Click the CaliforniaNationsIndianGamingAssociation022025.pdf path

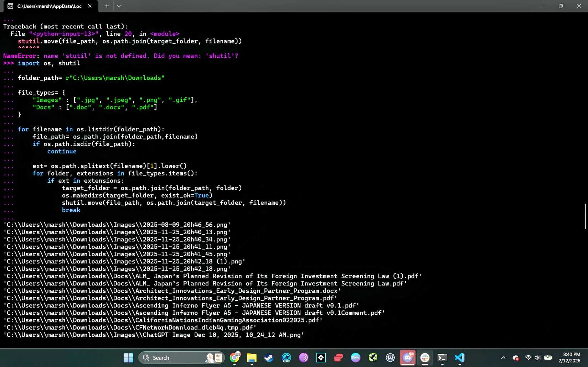pos(163,320)
